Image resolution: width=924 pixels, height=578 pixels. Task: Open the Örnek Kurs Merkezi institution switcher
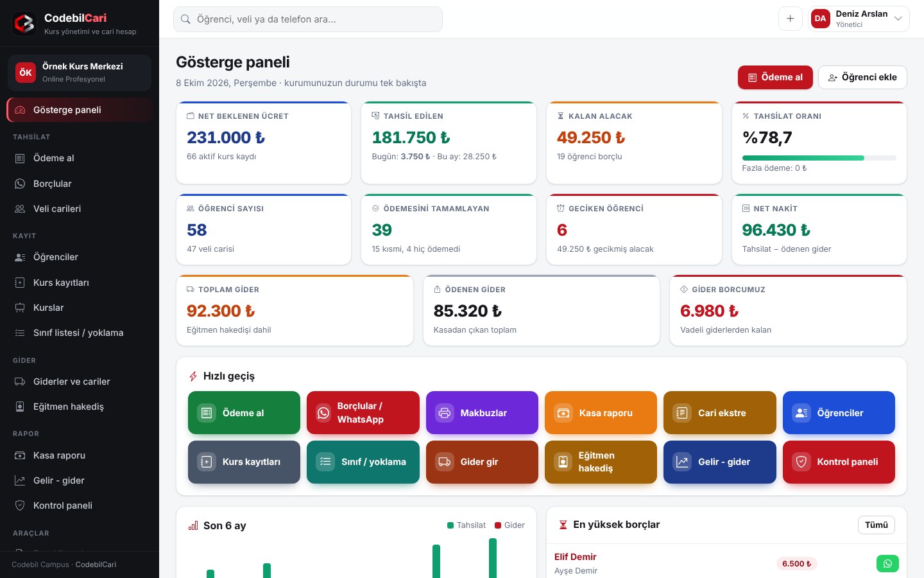[x=80, y=73]
